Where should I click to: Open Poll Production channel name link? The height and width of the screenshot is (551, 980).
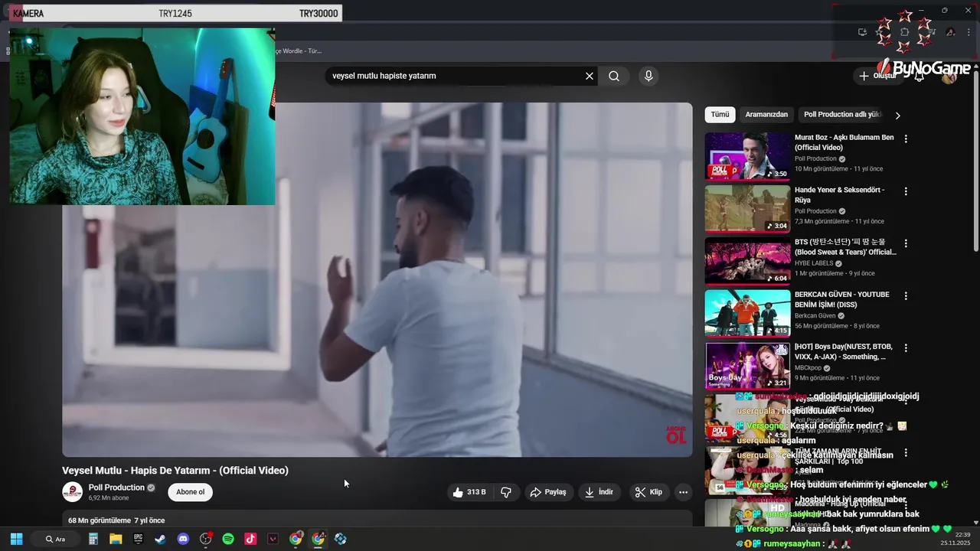116,487
